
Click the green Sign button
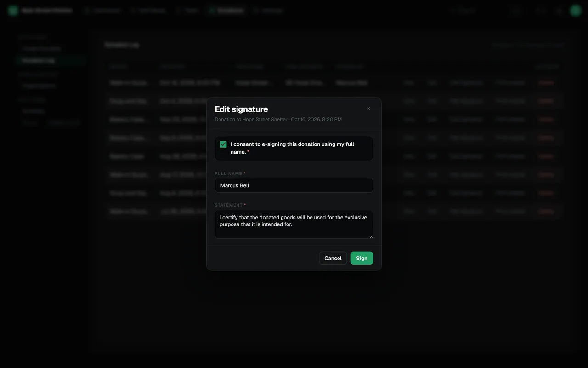362,258
